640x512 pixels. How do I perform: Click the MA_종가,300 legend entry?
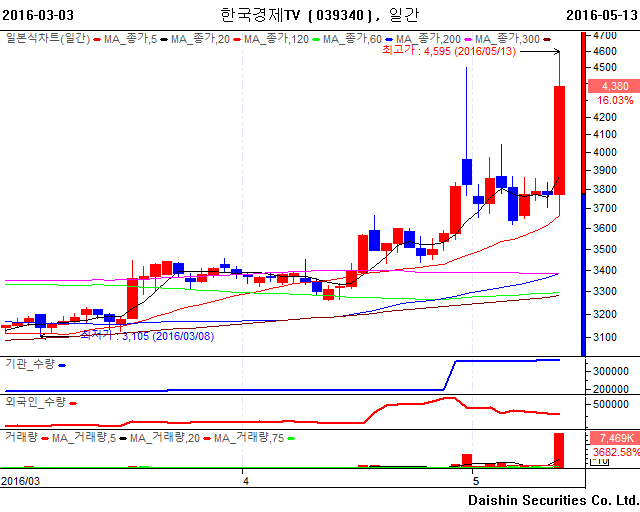click(507, 39)
